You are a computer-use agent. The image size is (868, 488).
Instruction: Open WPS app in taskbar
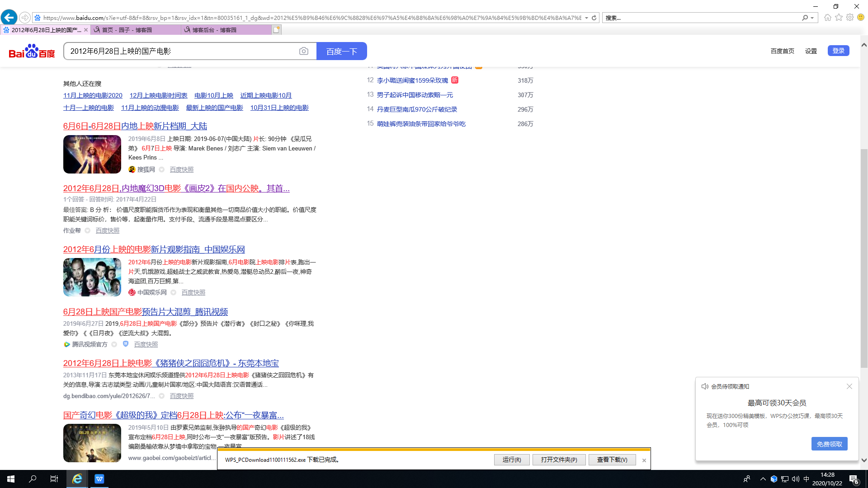pos(99,479)
